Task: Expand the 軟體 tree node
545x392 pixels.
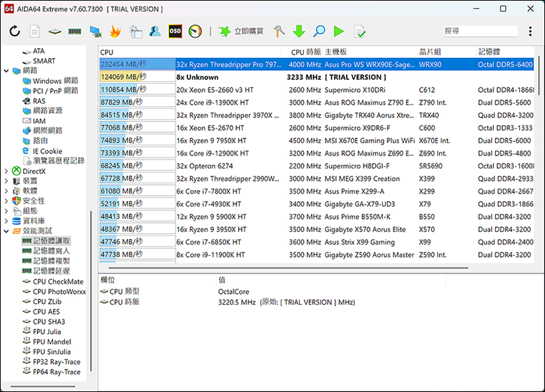Action: (6, 191)
